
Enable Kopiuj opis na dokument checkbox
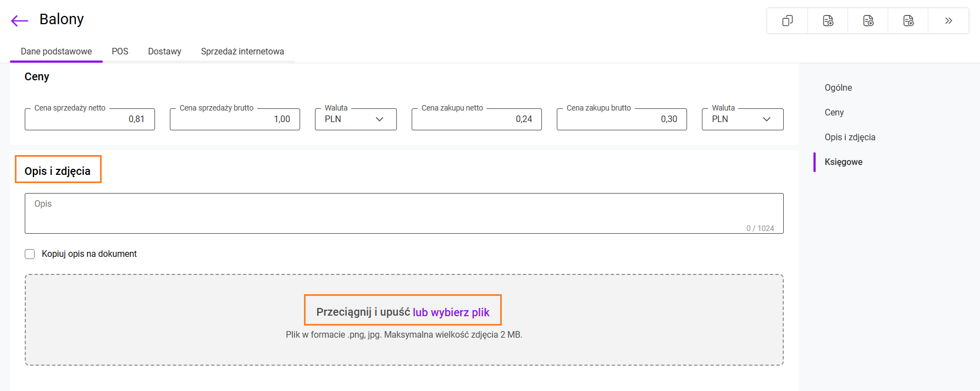click(x=30, y=254)
